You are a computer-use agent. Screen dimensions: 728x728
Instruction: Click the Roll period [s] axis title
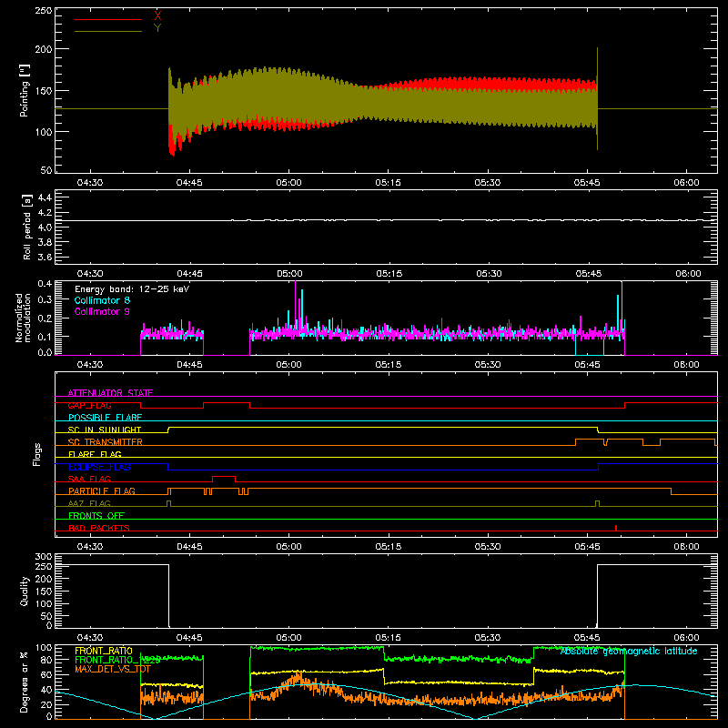click(26, 227)
